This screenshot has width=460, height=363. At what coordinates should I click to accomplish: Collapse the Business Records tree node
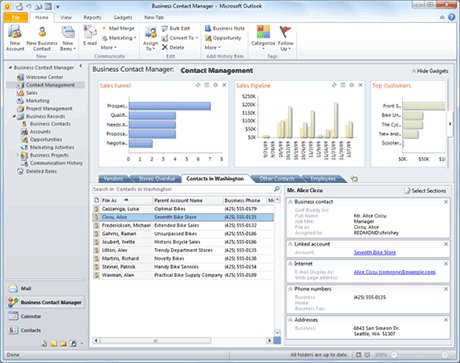pos(14,116)
